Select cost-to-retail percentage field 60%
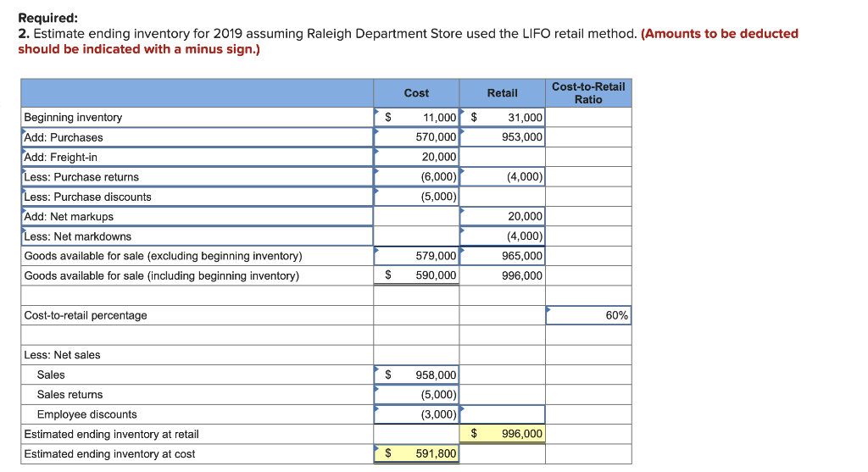868x472 pixels. pyautogui.click(x=588, y=315)
